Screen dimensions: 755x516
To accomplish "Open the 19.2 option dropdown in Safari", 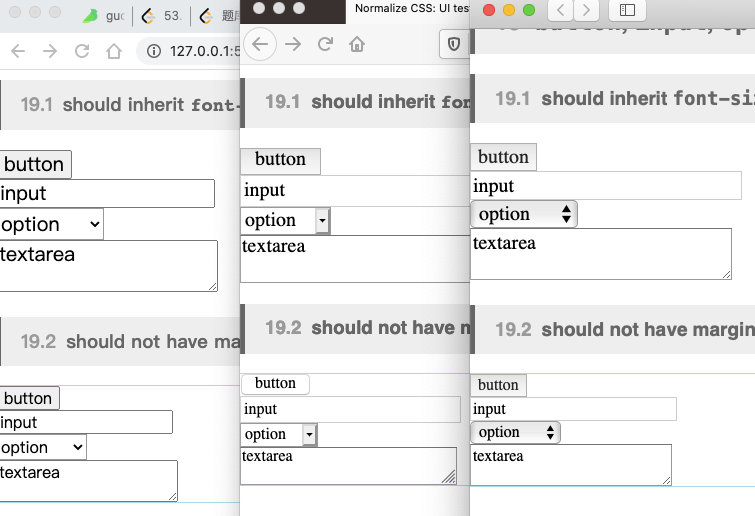I will coord(516,433).
